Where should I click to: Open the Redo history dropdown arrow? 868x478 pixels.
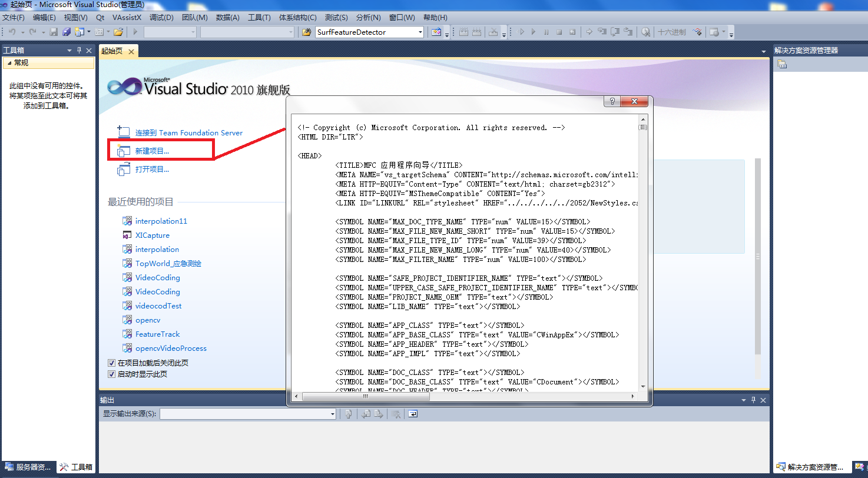point(44,32)
